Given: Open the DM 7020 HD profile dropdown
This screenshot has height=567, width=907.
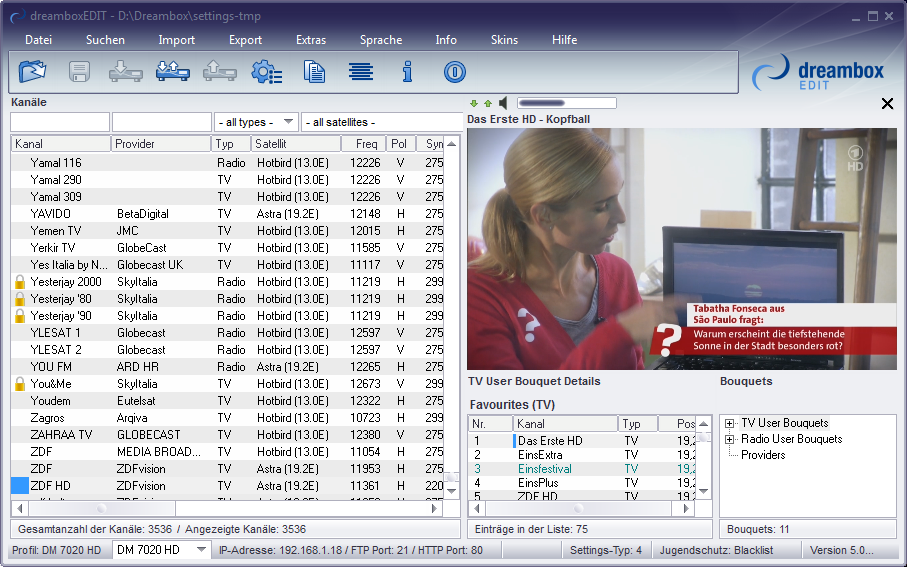Looking at the screenshot, I should [x=161, y=550].
